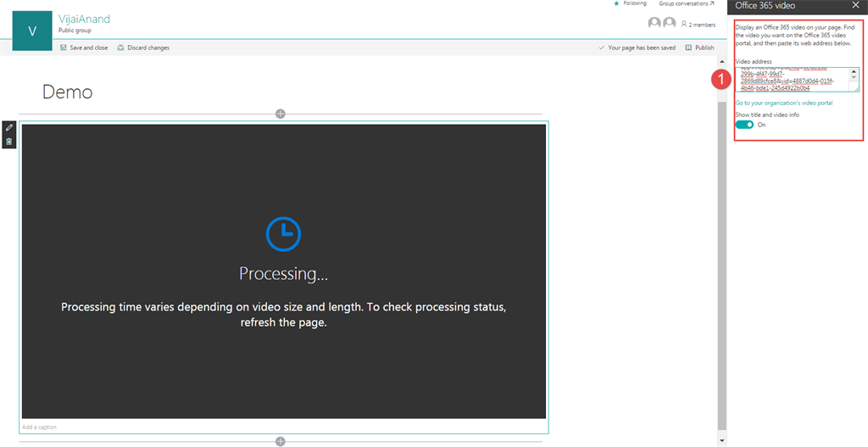Step up with the Video address box up arrow
Viewport: 868px width, 447px height.
pyautogui.click(x=854, y=71)
